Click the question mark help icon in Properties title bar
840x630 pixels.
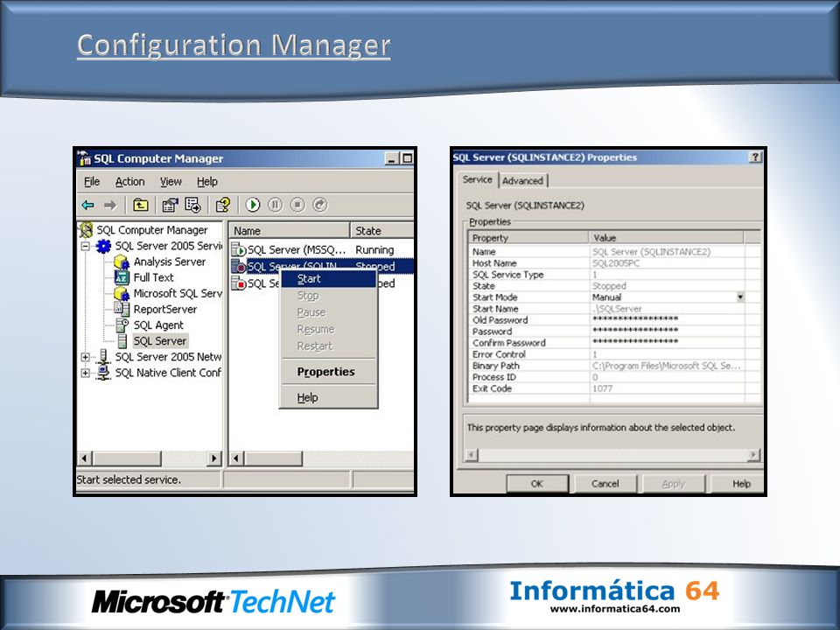[x=755, y=157]
